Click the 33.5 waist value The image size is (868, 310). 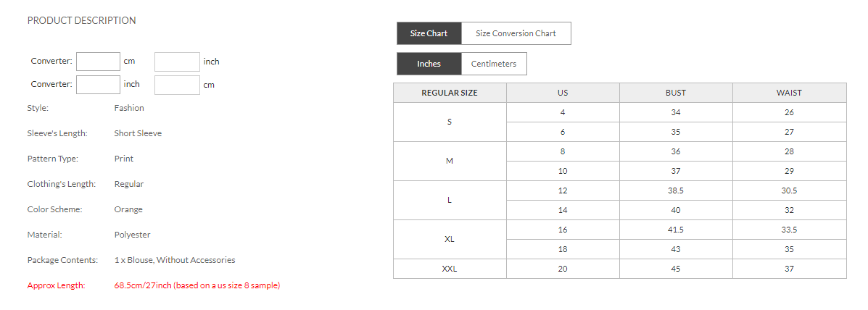pos(789,230)
